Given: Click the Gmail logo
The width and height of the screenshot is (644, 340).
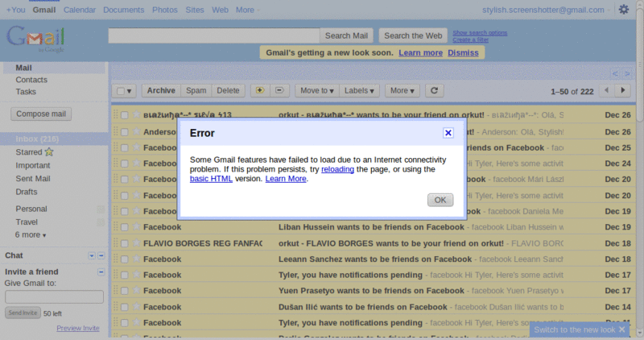Looking at the screenshot, I should click(35, 39).
